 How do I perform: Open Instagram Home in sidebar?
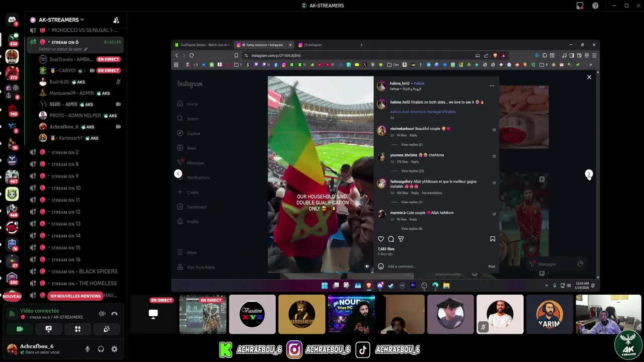tap(188, 104)
